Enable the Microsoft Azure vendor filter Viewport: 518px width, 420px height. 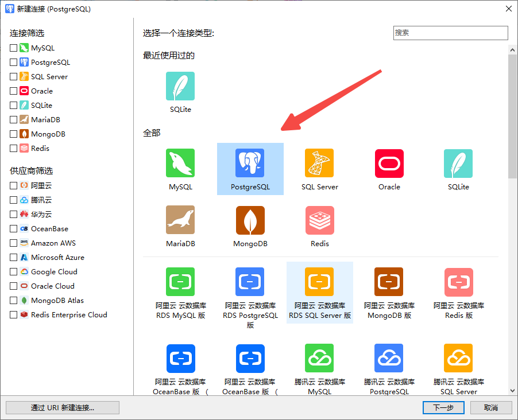pos(14,257)
